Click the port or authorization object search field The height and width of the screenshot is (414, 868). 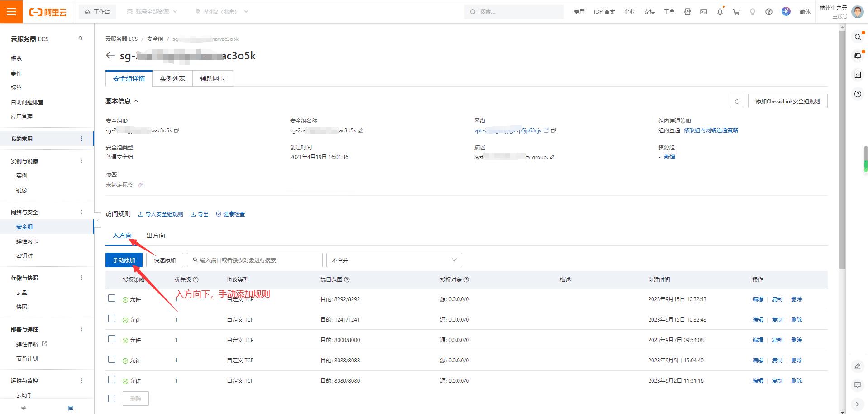255,260
